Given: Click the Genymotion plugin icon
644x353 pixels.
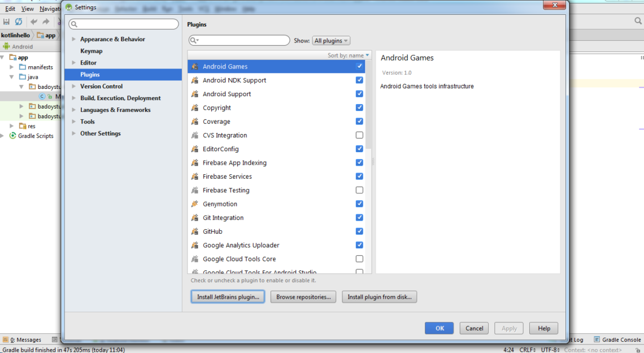Looking at the screenshot, I should click(x=195, y=204).
